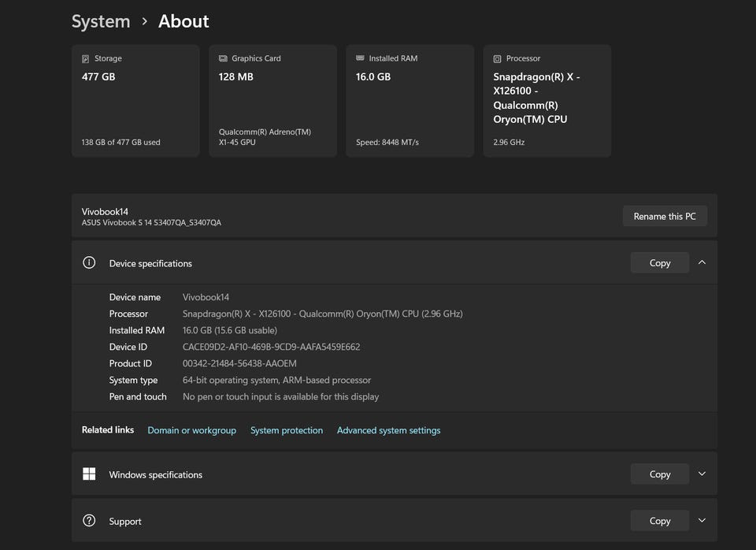Click the Qualcomm Adreno X1-45 GPU text

click(265, 137)
